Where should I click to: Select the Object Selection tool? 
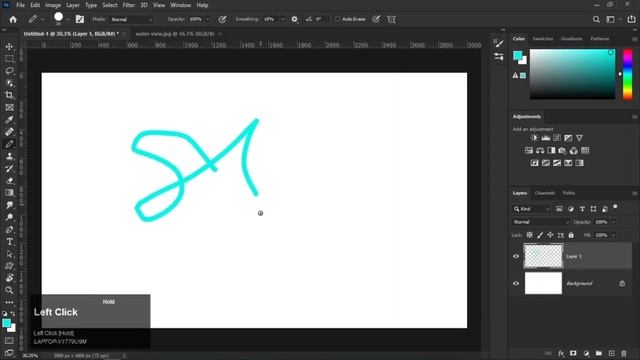point(9,83)
